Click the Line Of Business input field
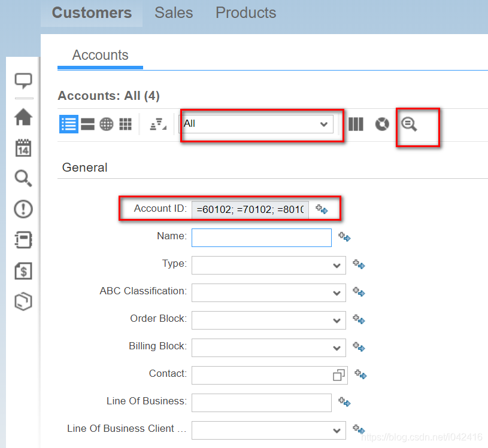The image size is (488, 448). coord(262,403)
